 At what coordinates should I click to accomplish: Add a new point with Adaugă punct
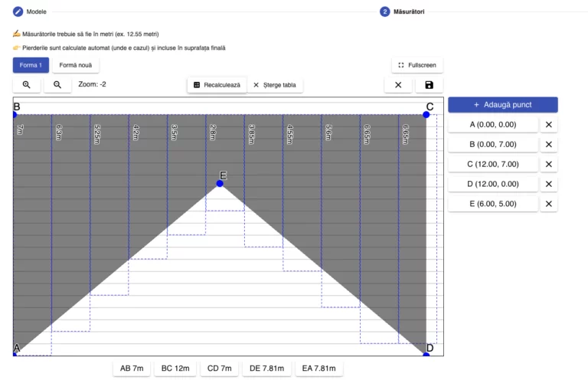pos(502,104)
